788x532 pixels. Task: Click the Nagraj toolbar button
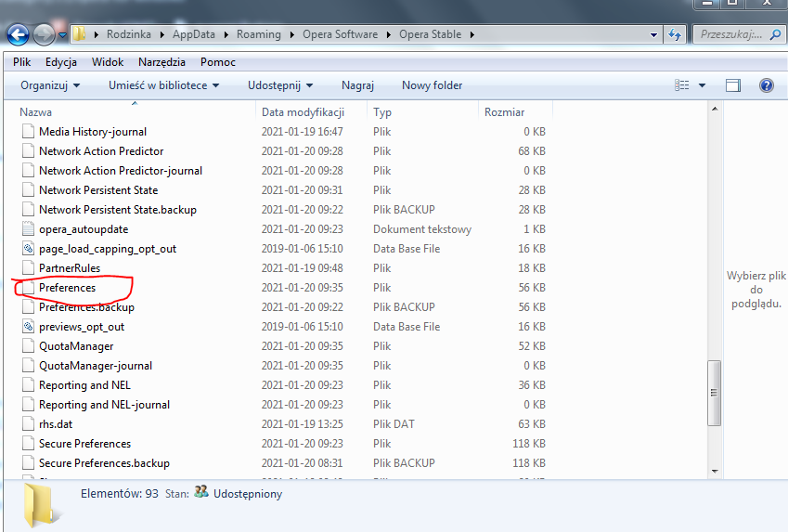[358, 85]
